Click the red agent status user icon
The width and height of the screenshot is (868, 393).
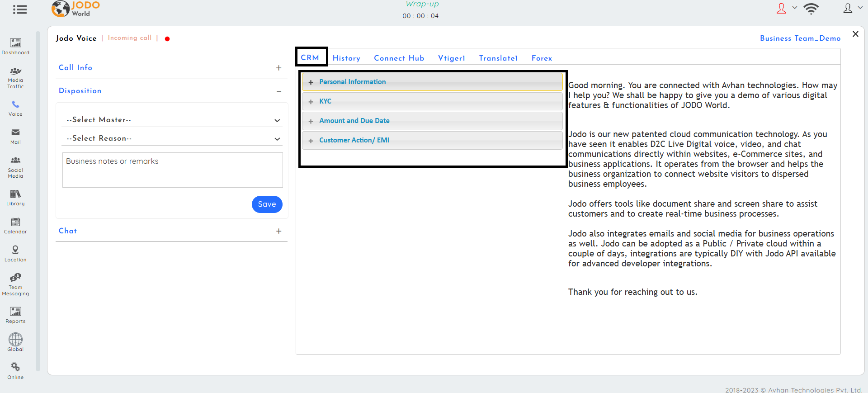click(x=781, y=8)
